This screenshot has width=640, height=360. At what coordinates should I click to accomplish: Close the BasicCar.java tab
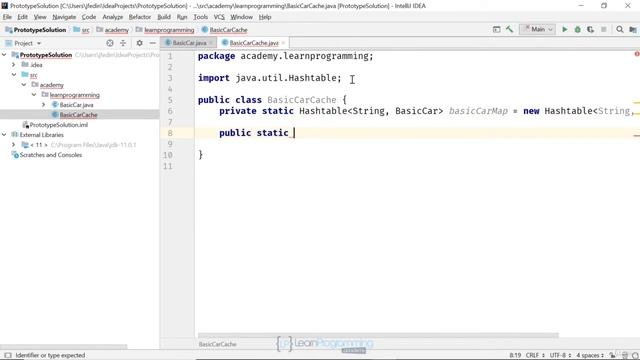(211, 43)
